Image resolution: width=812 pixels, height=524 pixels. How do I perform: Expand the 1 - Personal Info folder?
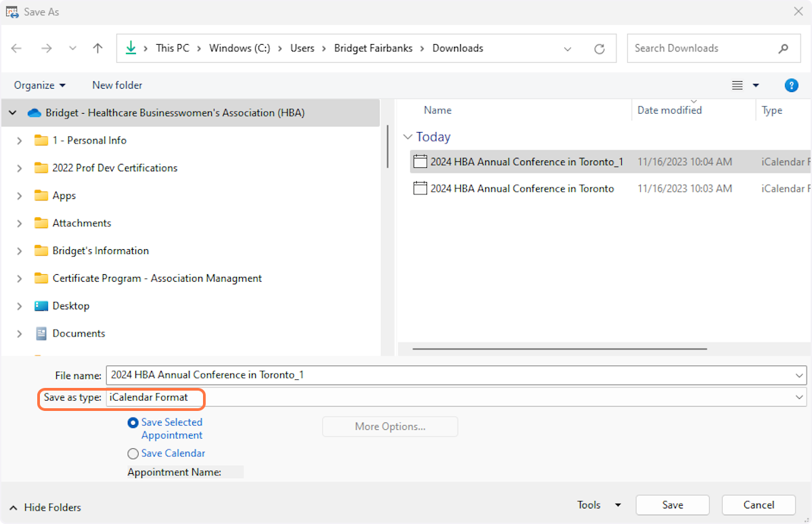click(x=20, y=141)
